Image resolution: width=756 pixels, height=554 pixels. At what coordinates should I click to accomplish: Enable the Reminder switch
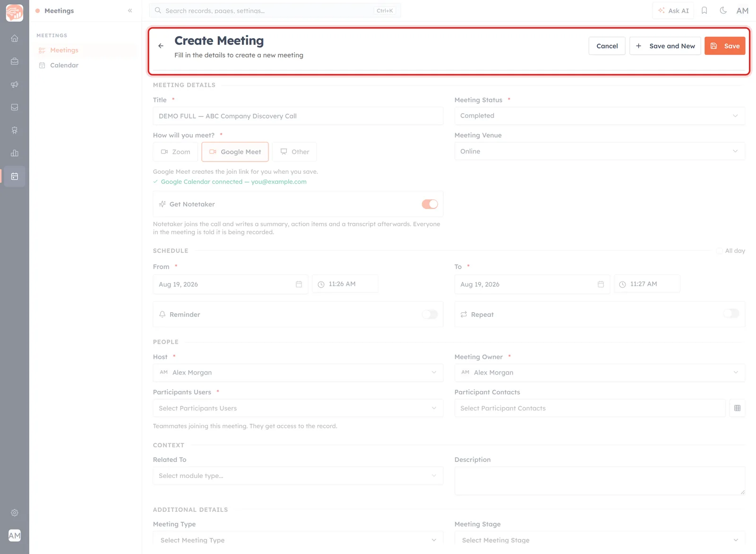coord(430,315)
